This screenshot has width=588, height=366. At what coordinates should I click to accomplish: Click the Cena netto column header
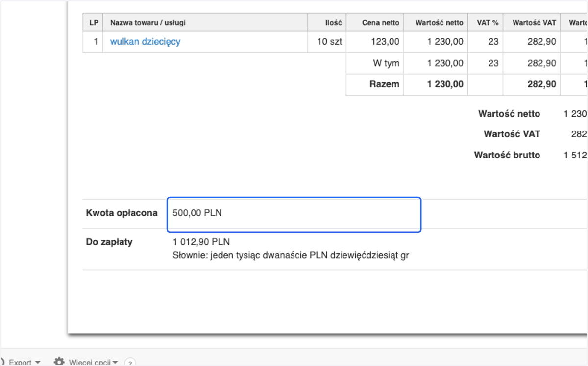tap(381, 23)
